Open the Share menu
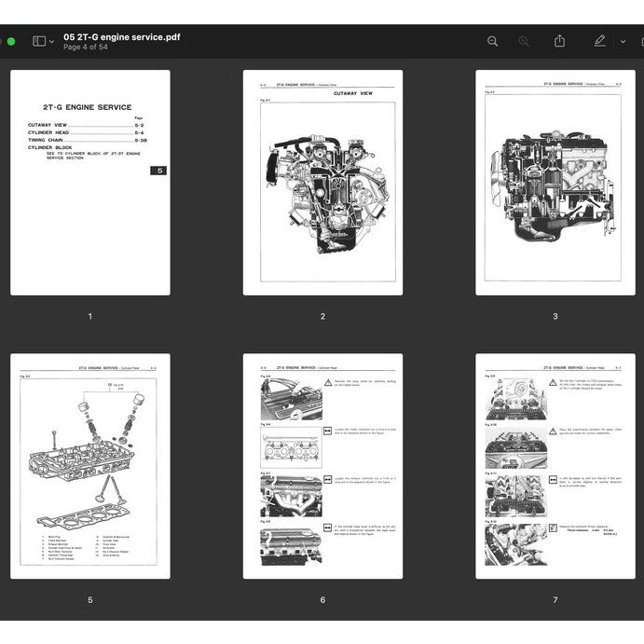This screenshot has height=644, width=644. click(559, 41)
